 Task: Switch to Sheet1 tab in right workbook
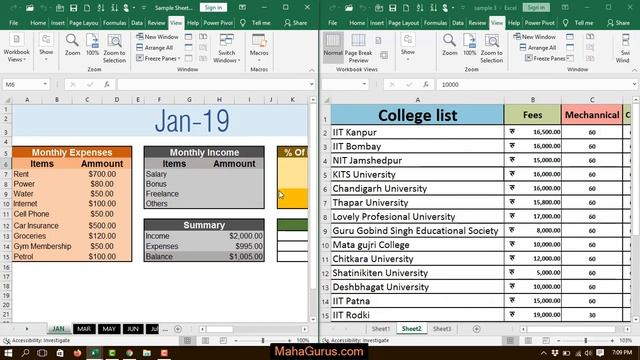(381, 329)
